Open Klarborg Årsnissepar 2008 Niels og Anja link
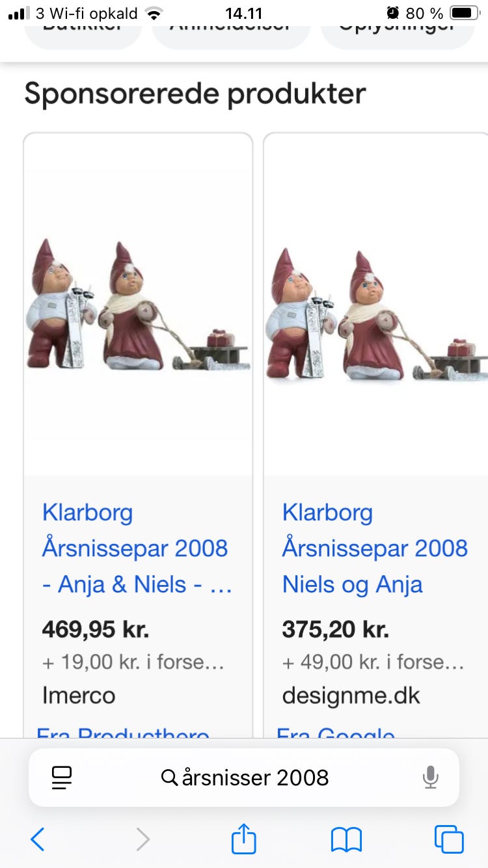 coord(375,549)
